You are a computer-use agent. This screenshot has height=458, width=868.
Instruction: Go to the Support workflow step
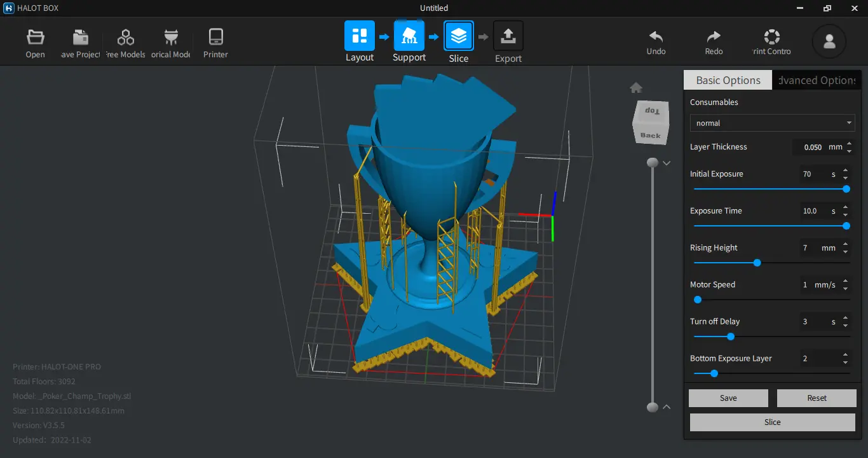coord(409,36)
